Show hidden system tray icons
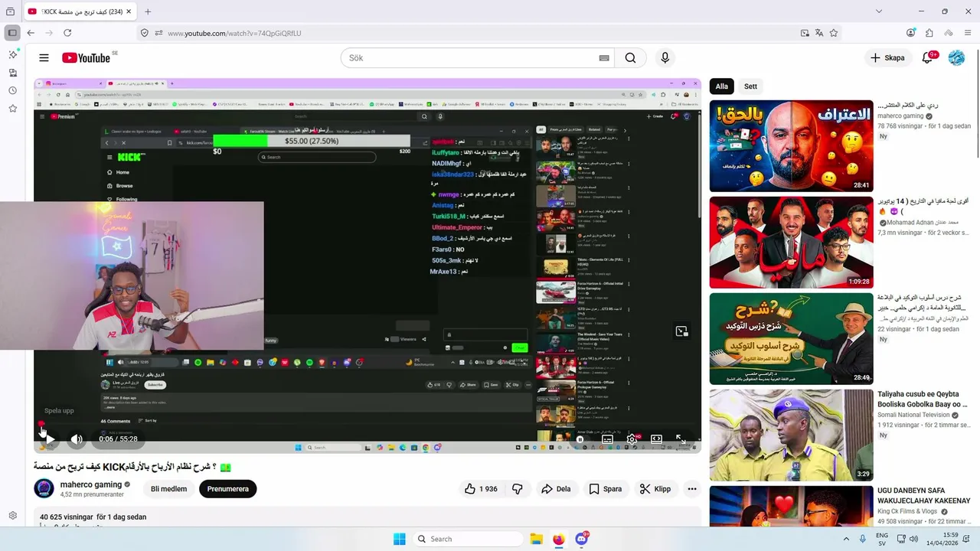The height and width of the screenshot is (551, 980). (844, 539)
